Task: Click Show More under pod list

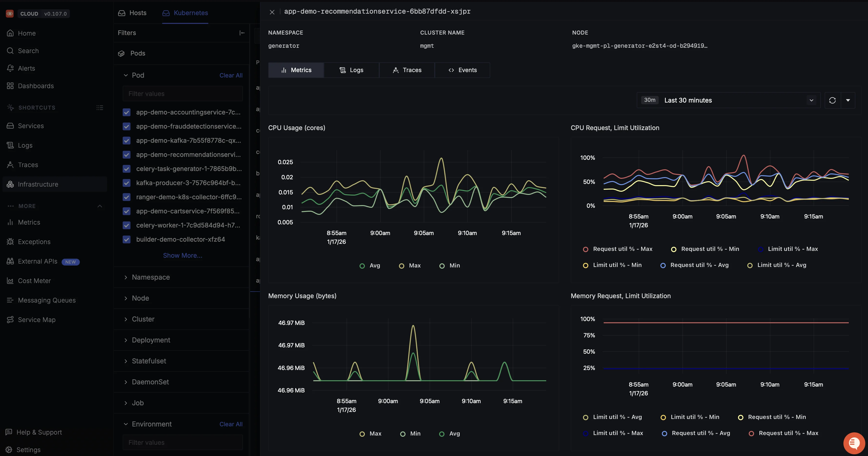Action: coord(183,255)
